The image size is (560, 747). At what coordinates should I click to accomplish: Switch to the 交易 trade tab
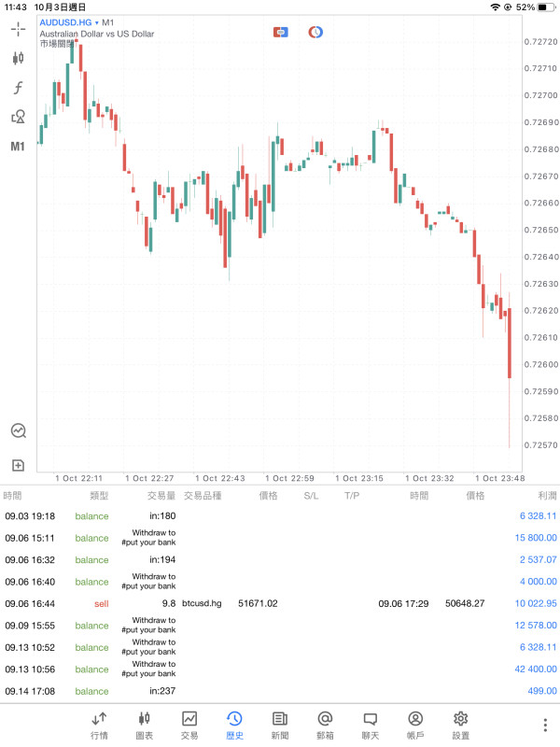[x=189, y=726]
